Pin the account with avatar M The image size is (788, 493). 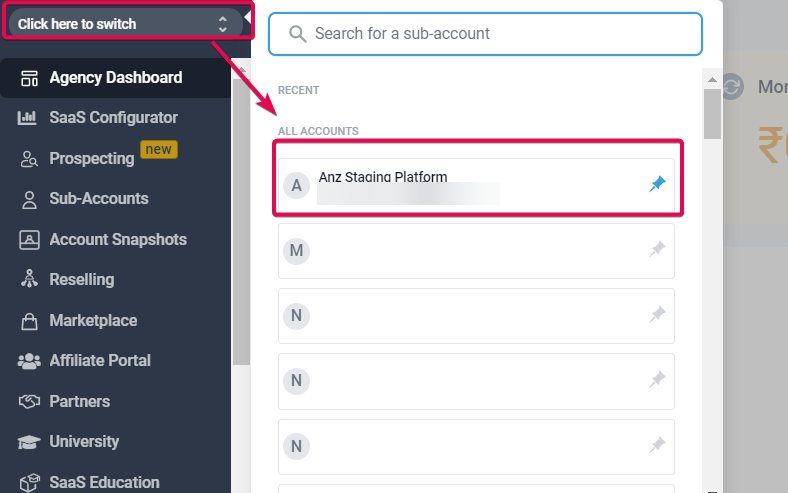[657, 250]
